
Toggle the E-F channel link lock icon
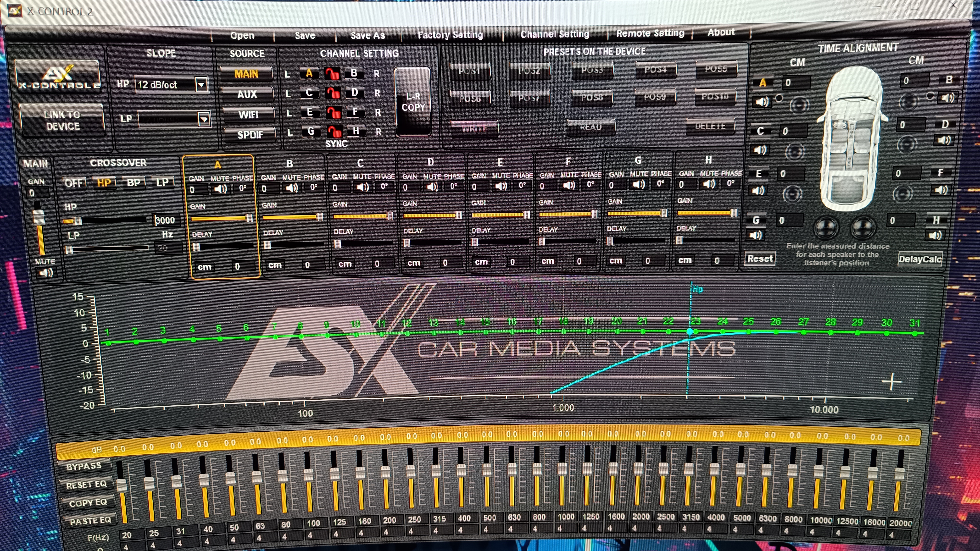tap(334, 112)
